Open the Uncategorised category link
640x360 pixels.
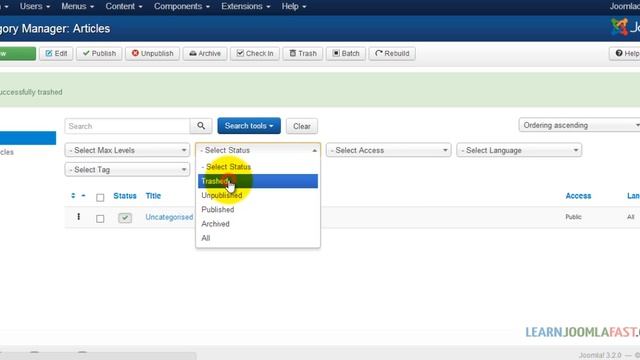169,217
